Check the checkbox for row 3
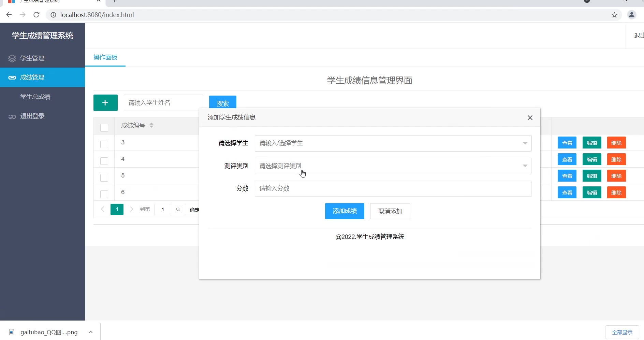 pyautogui.click(x=104, y=144)
